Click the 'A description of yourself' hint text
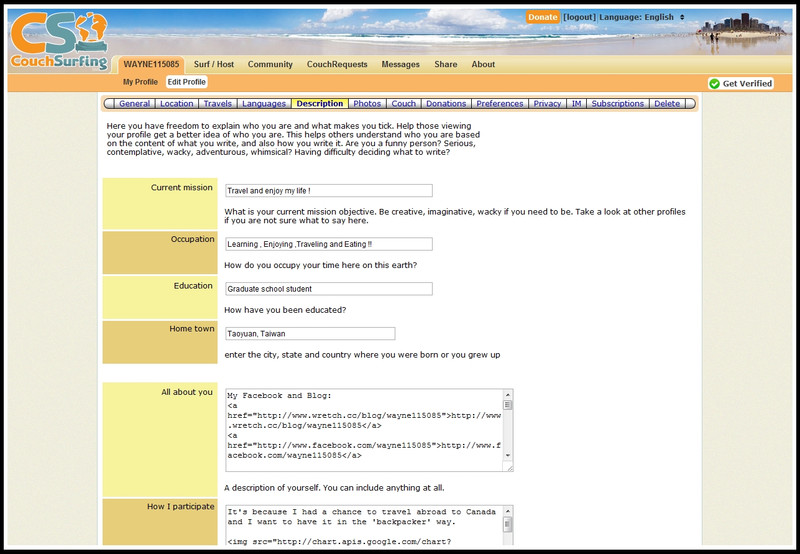The image size is (800, 554). coord(334,488)
